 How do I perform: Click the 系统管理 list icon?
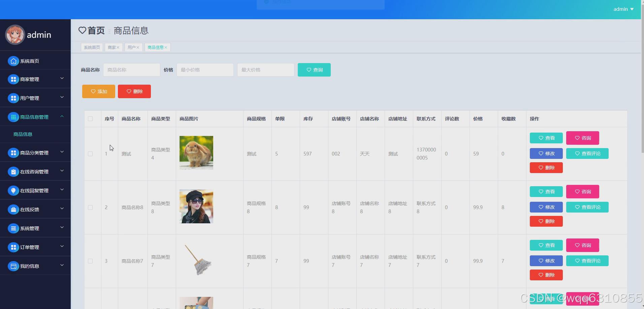[x=13, y=228]
